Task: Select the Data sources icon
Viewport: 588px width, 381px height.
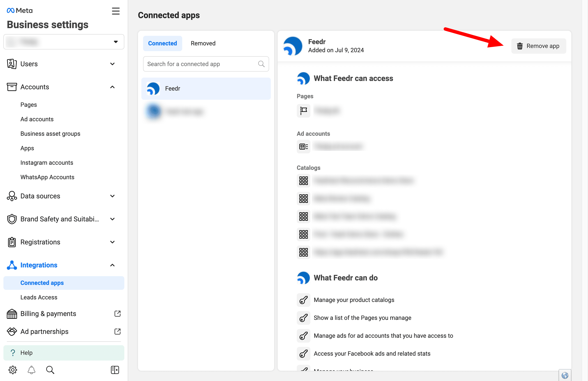Action: coord(11,196)
